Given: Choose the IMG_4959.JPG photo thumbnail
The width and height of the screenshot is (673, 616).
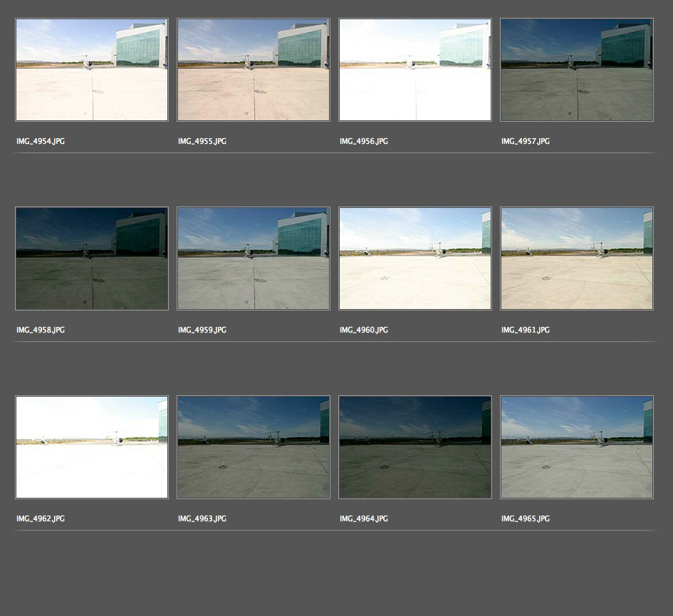Looking at the screenshot, I should pyautogui.click(x=254, y=259).
